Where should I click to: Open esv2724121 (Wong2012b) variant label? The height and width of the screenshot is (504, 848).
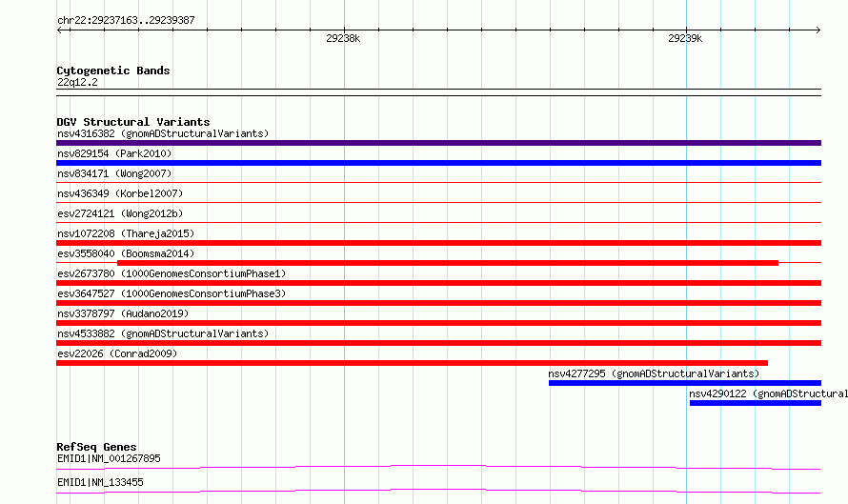(120, 213)
